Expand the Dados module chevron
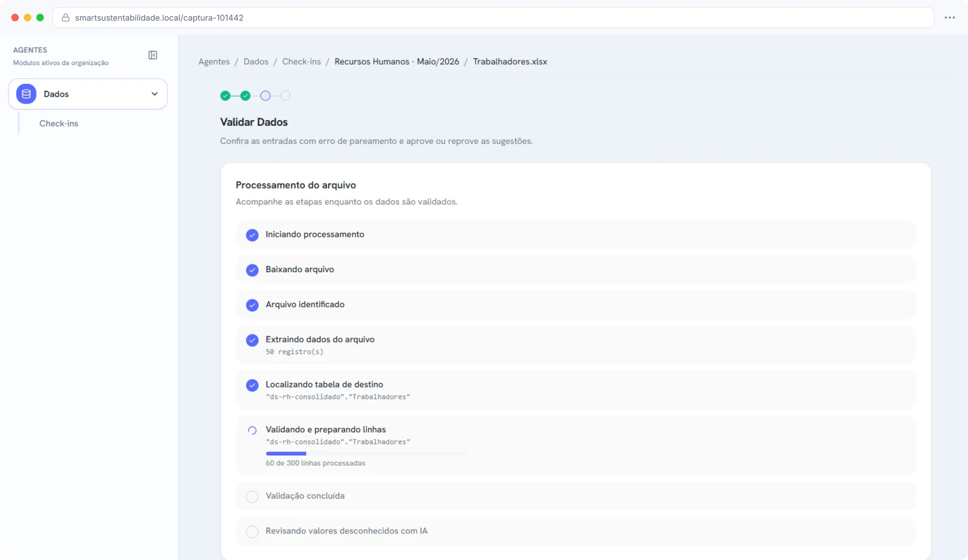The image size is (968, 560). point(154,94)
